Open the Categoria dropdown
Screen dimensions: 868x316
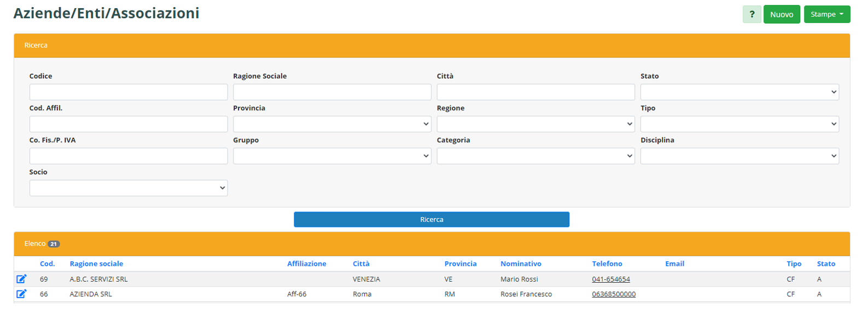coord(535,156)
